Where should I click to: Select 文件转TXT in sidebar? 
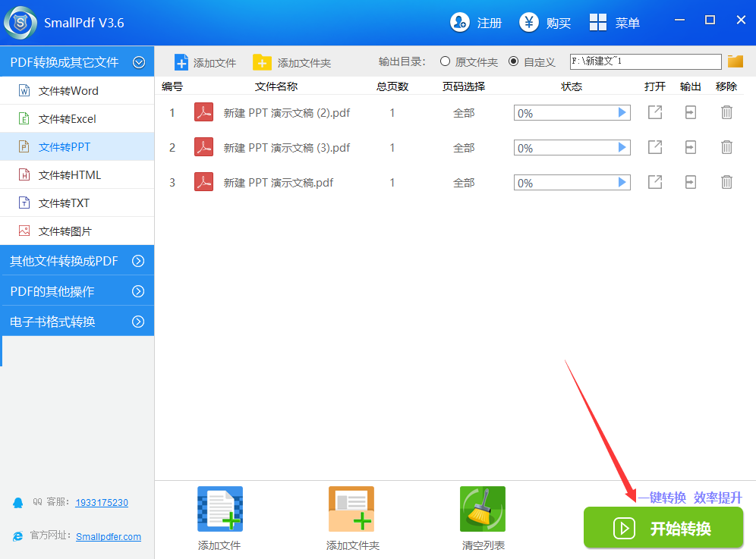77,203
